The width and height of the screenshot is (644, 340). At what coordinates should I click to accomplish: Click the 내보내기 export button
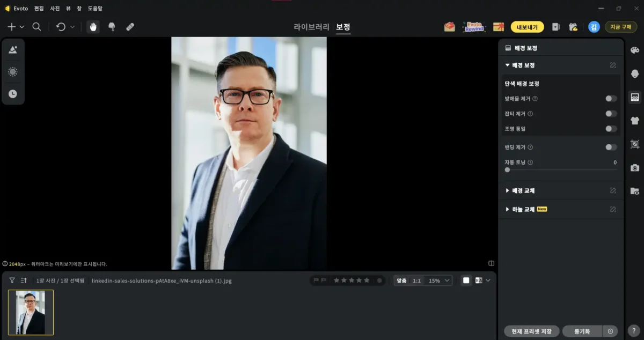(x=527, y=27)
